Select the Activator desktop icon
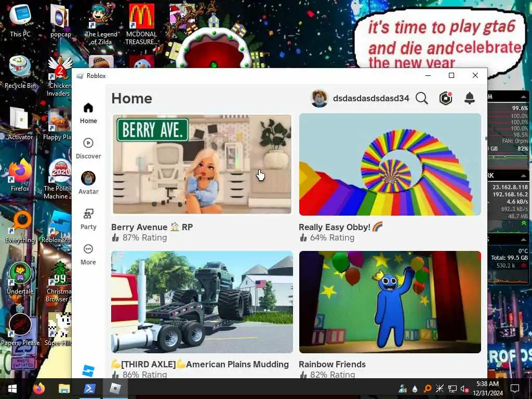Image resolution: width=532 pixels, height=399 pixels. pos(20,124)
